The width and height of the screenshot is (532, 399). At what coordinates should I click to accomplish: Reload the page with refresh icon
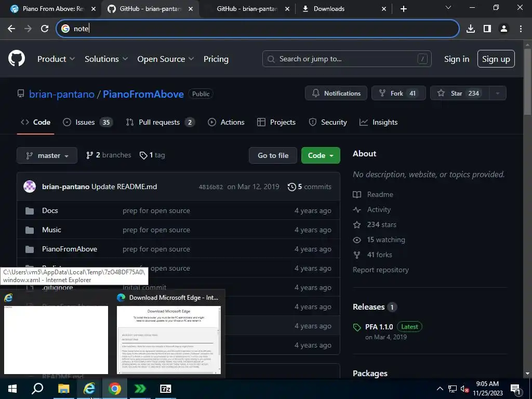(x=45, y=29)
